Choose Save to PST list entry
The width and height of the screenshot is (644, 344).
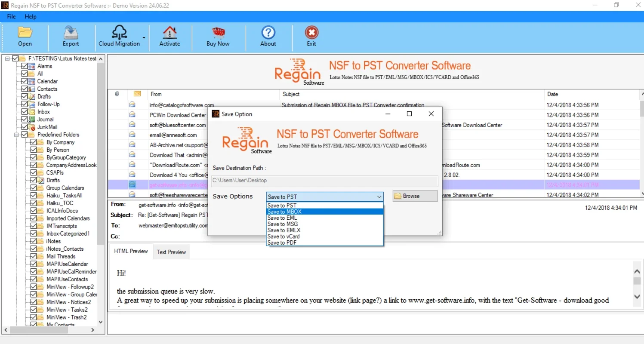325,206
